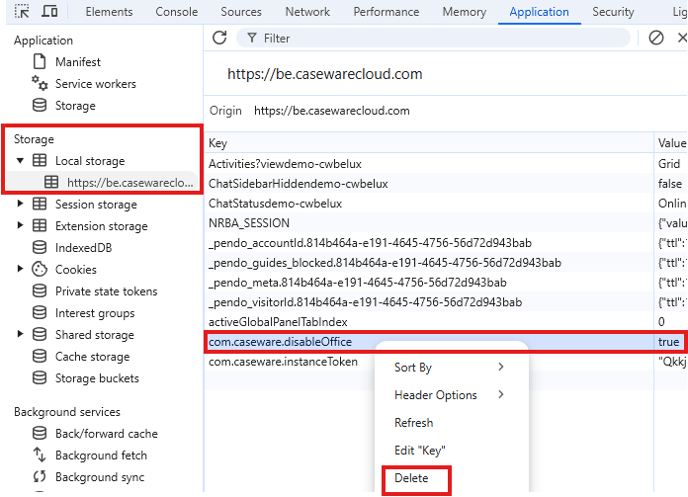Collapse the Local storage tree node
Screen dimensions: 688x497
(x=20, y=161)
